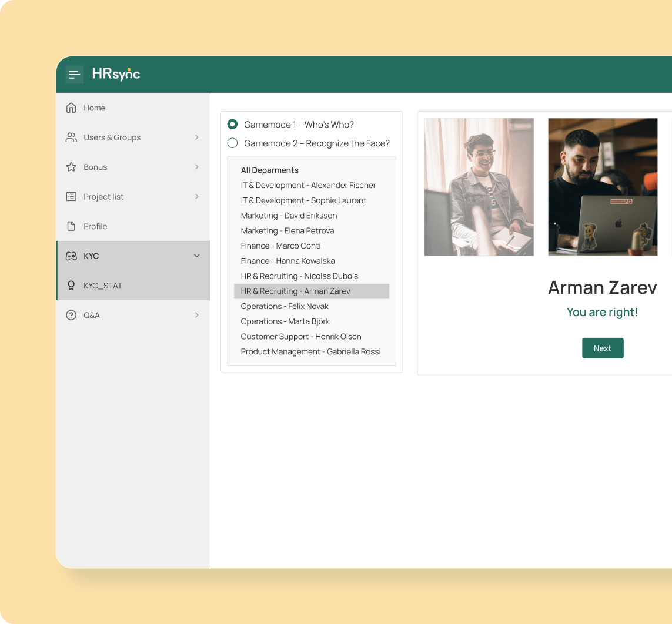Click the KYC_STAT award icon

click(71, 285)
